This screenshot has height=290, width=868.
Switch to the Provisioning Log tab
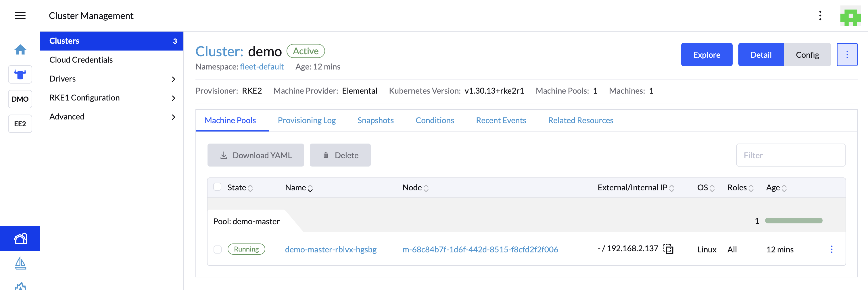(x=306, y=120)
